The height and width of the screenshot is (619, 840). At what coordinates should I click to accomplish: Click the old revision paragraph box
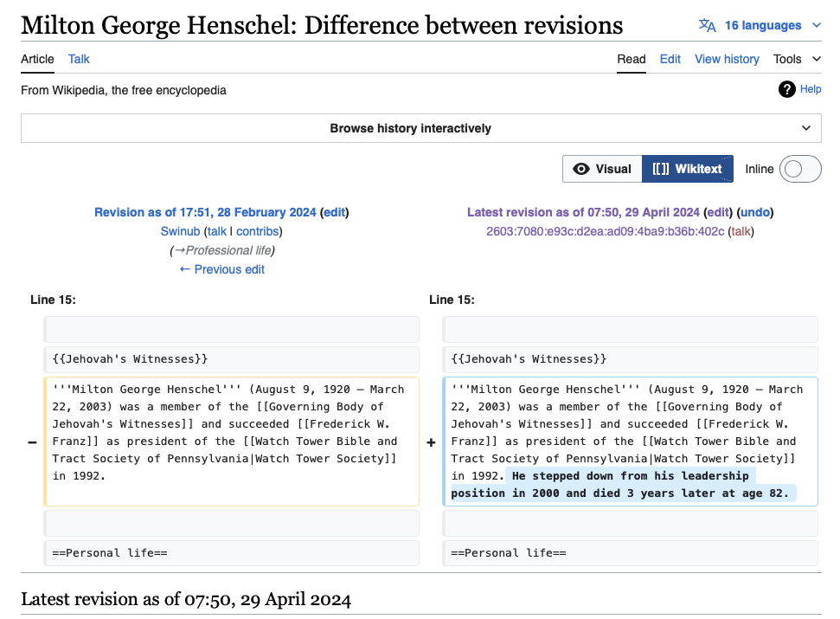tap(232, 442)
